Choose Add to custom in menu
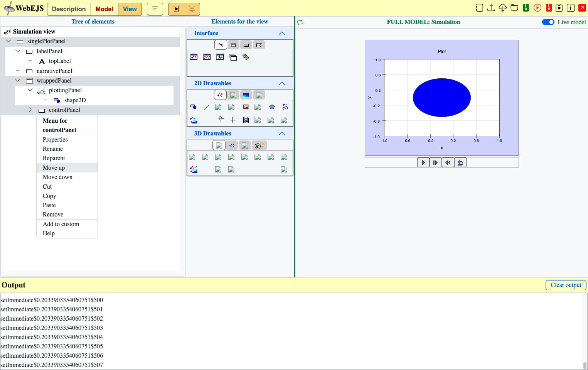The height and width of the screenshot is (370, 588). tap(67, 224)
